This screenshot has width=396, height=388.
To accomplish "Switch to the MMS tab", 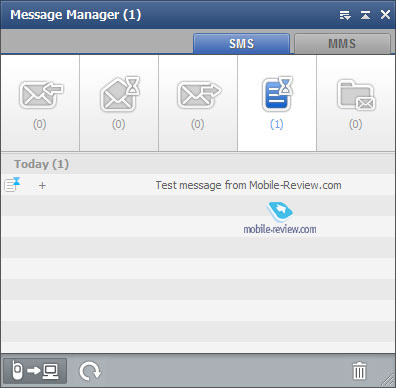I will point(342,43).
